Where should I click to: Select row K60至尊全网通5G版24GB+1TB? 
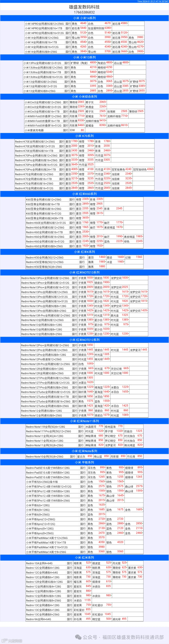tap(84, 218)
